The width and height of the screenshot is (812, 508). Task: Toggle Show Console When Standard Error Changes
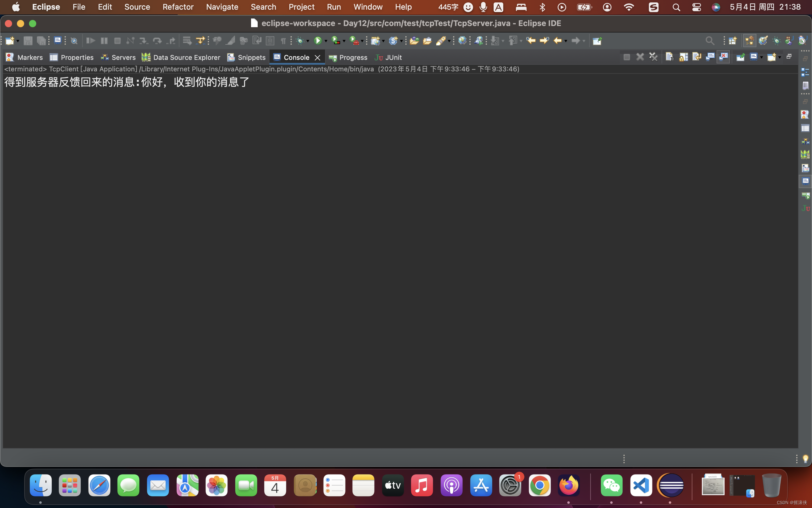pyautogui.click(x=723, y=57)
